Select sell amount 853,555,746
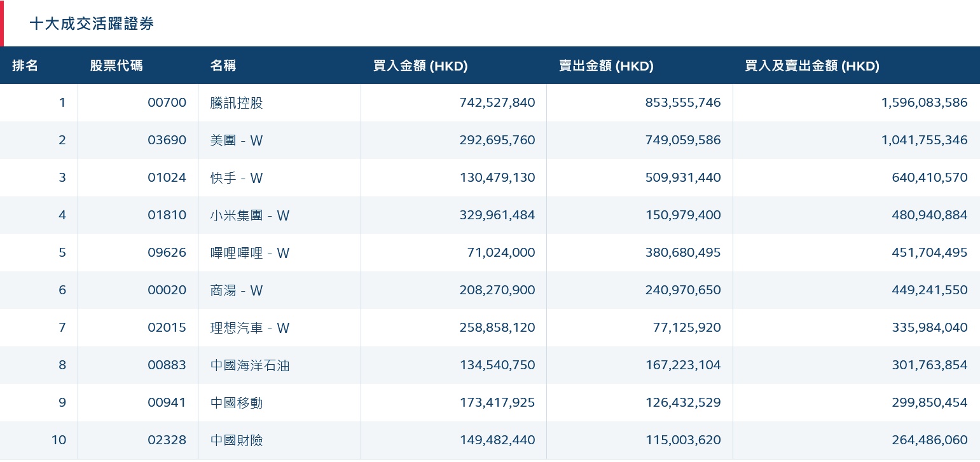Viewport: 980px width, 462px height. [x=683, y=103]
